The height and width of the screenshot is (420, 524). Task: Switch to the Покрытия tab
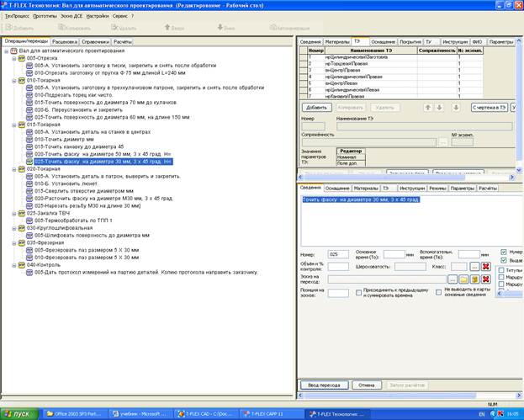pos(410,42)
